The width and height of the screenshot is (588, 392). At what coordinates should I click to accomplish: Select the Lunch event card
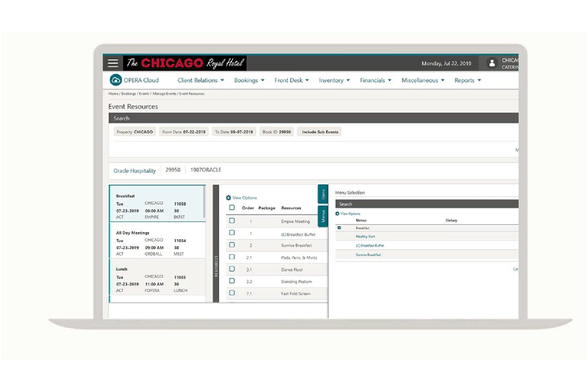click(x=157, y=277)
